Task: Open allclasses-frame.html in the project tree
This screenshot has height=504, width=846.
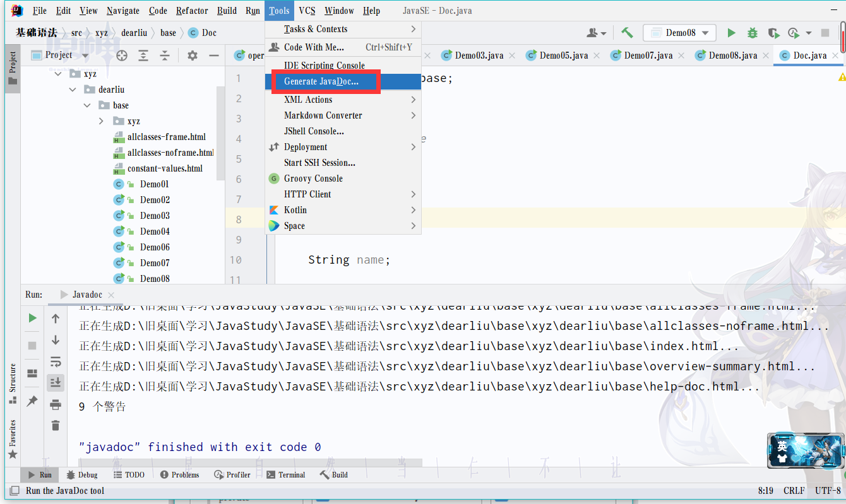Action: coord(166,137)
